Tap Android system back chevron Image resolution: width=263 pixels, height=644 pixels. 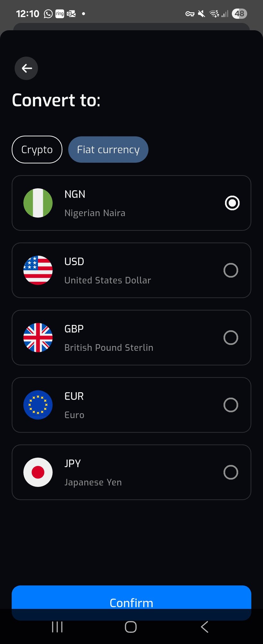tap(204, 627)
